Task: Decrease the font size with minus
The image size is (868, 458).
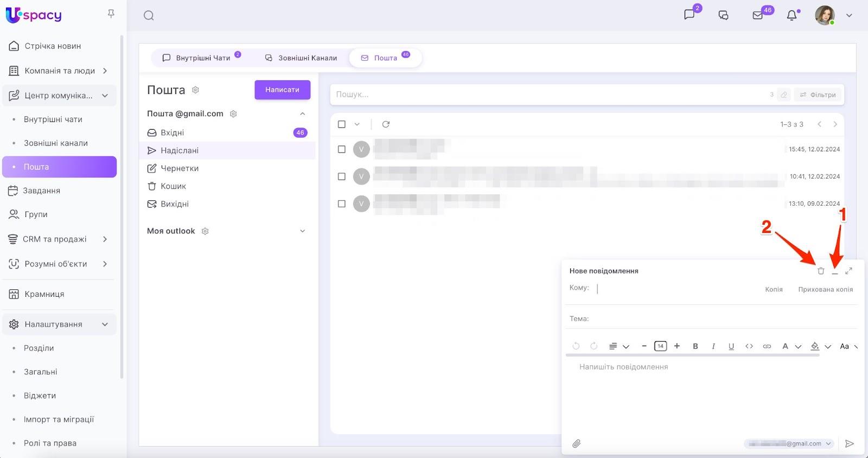Action: tap(644, 346)
